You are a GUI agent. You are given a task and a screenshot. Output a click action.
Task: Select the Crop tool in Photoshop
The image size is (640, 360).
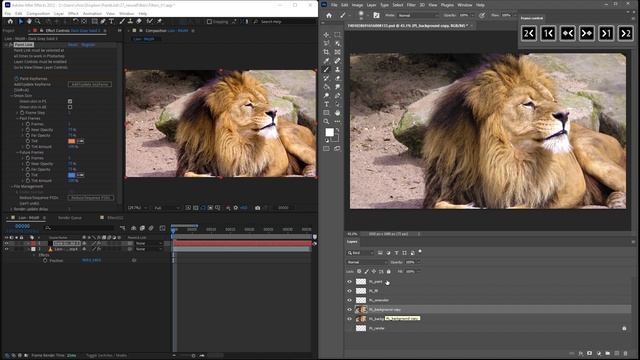tap(326, 52)
